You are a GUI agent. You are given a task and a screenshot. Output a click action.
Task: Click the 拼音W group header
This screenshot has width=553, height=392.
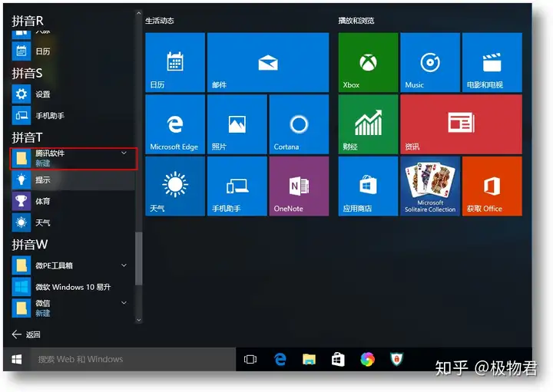tap(29, 245)
